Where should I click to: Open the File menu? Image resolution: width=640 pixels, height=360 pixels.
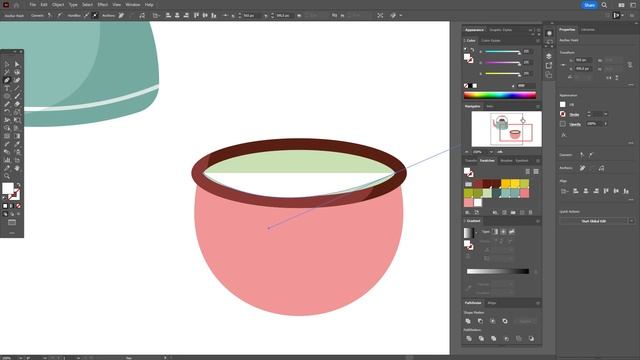(33, 4)
